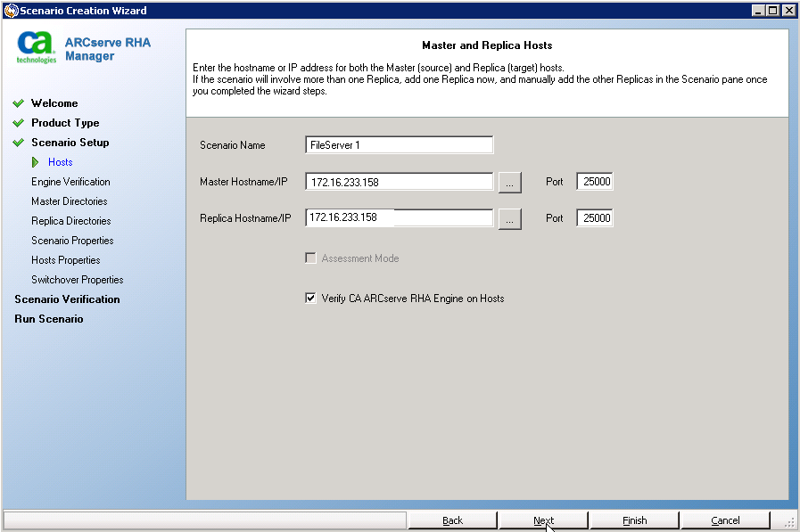Image resolution: width=800 pixels, height=532 pixels.
Task: Click the wizard icon in the title bar
Action: (x=8, y=10)
